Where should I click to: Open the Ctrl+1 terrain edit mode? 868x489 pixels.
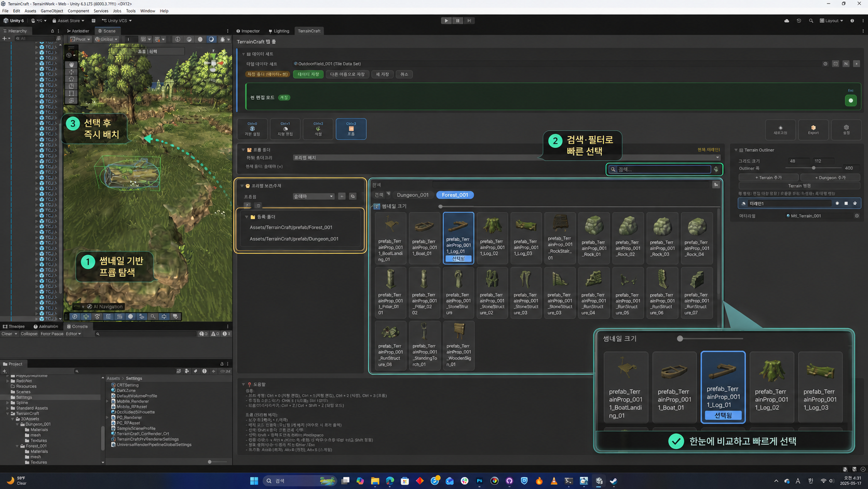(285, 129)
